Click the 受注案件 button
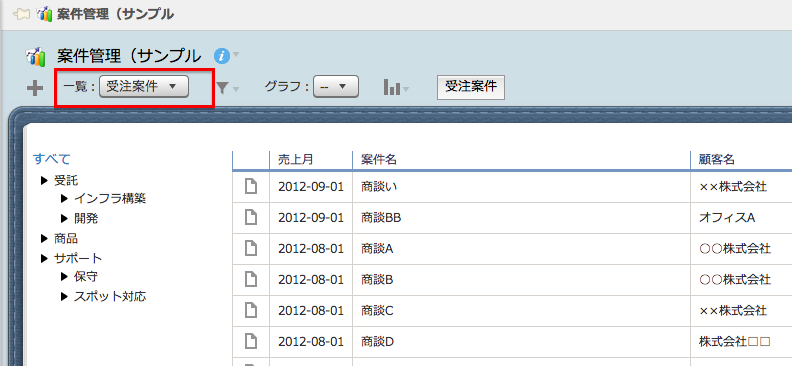 471,88
